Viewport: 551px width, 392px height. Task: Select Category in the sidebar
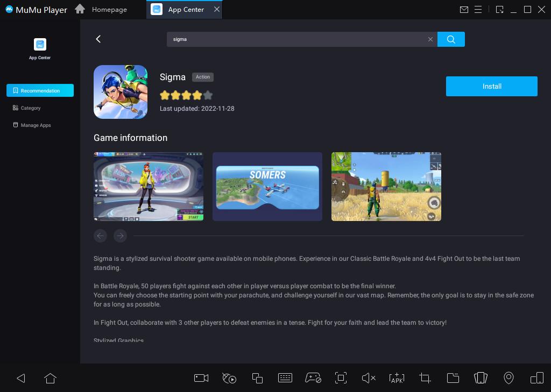[30, 108]
